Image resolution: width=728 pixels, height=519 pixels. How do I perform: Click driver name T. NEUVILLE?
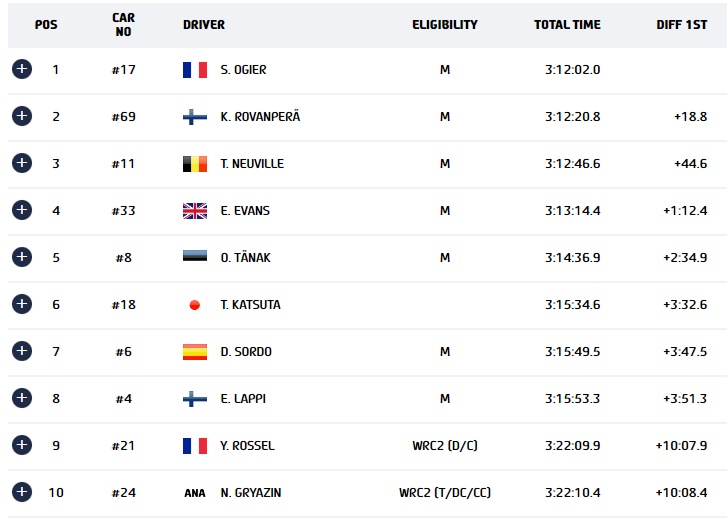pyautogui.click(x=252, y=163)
